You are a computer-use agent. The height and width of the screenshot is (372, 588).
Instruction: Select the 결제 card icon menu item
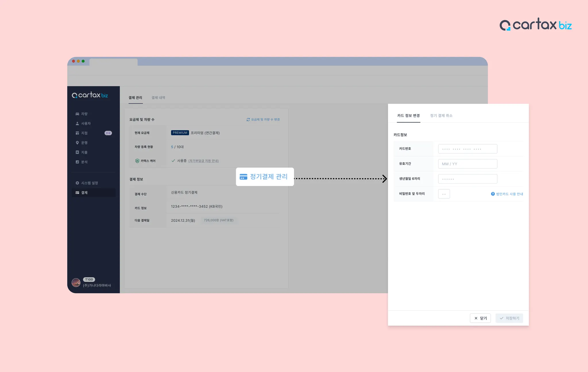coord(77,193)
